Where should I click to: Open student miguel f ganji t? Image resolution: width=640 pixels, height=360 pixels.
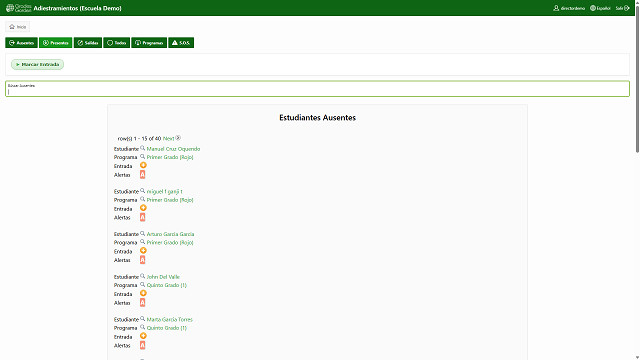click(164, 191)
